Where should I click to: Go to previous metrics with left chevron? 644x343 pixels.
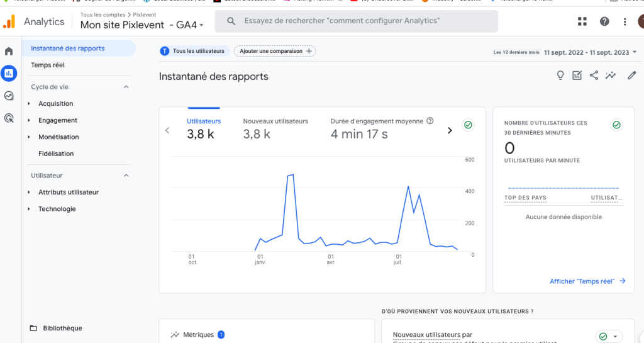(x=167, y=131)
